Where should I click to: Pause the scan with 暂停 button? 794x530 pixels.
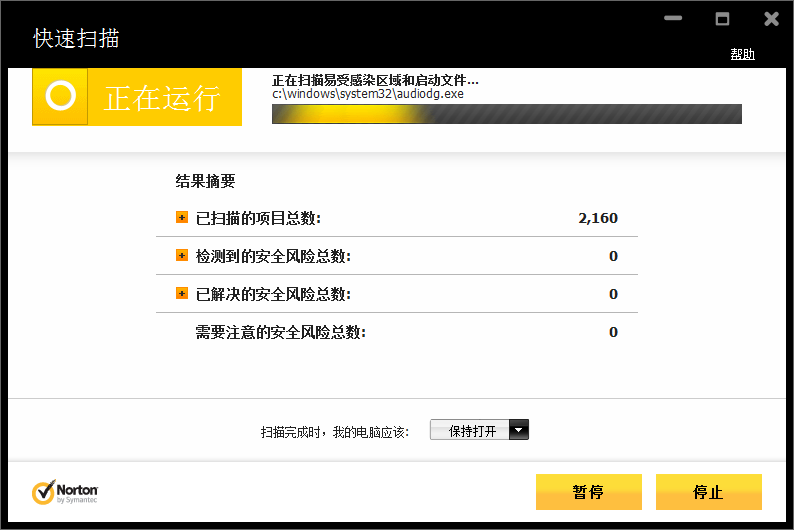coord(588,492)
